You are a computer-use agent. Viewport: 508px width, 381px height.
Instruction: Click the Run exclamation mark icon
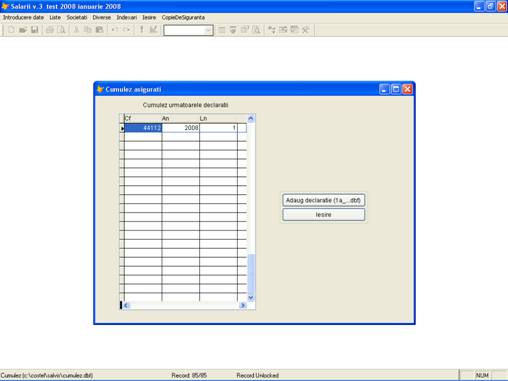tap(142, 30)
